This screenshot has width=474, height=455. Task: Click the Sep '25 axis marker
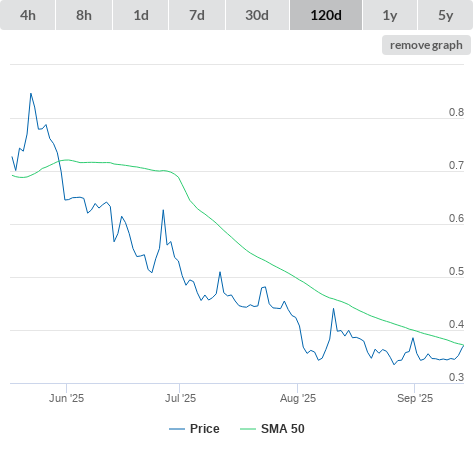pyautogui.click(x=415, y=398)
